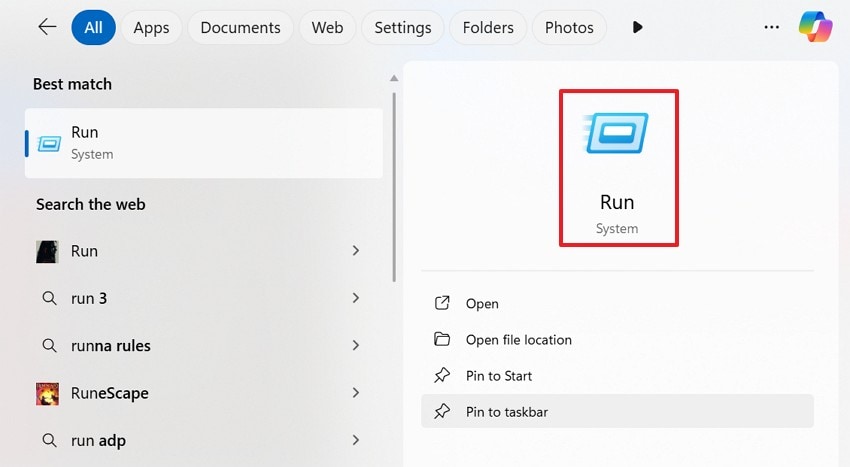
Task: Click the results list scrollbar thumb
Action: (394, 187)
